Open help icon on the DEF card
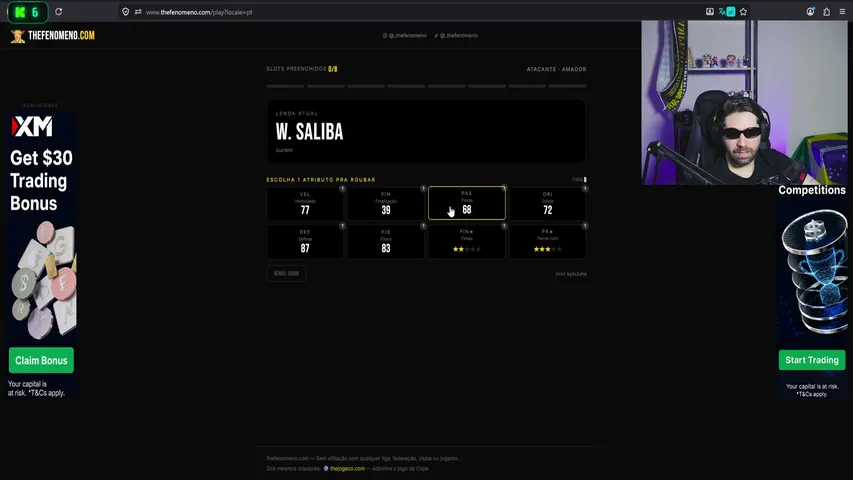This screenshot has width=853, height=480. (342, 226)
